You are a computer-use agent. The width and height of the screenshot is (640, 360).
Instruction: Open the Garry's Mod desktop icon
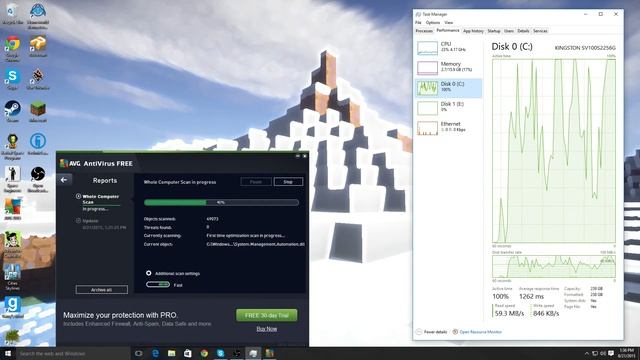tap(13, 307)
